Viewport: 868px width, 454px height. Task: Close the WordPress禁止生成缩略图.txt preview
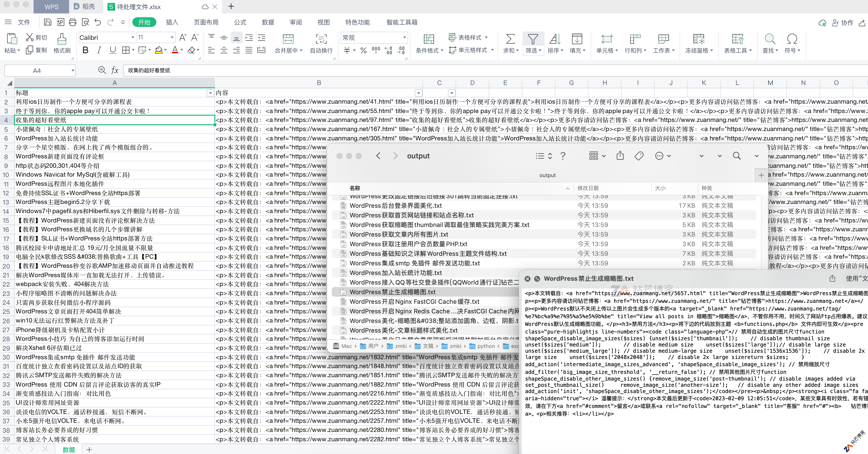coord(527,279)
